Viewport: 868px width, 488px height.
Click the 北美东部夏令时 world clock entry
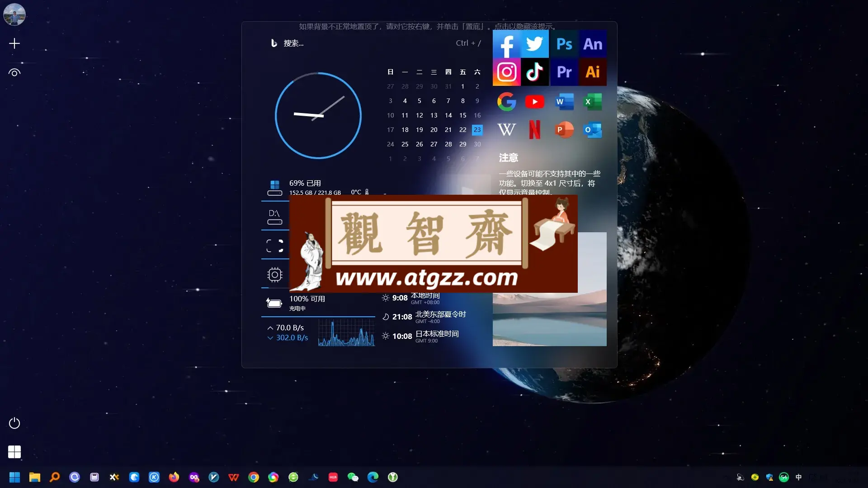424,317
